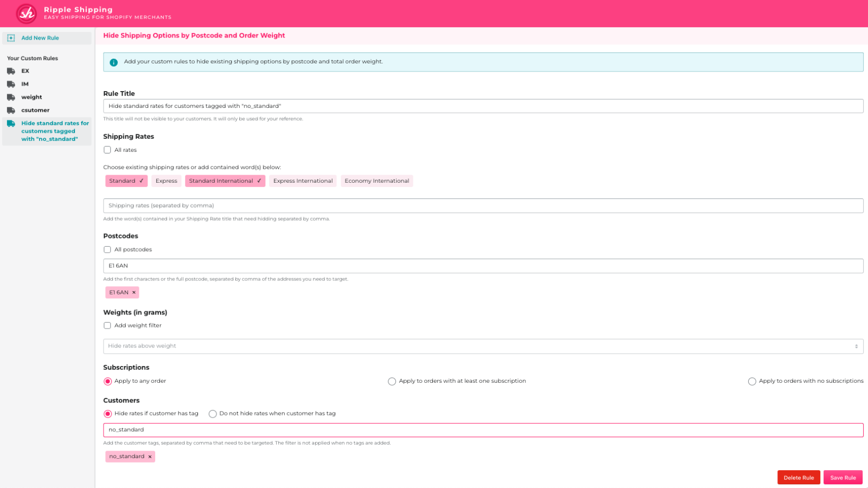This screenshot has height=488, width=868.
Task: Remove the "E1 6AN" postcode tag
Action: (x=134, y=292)
